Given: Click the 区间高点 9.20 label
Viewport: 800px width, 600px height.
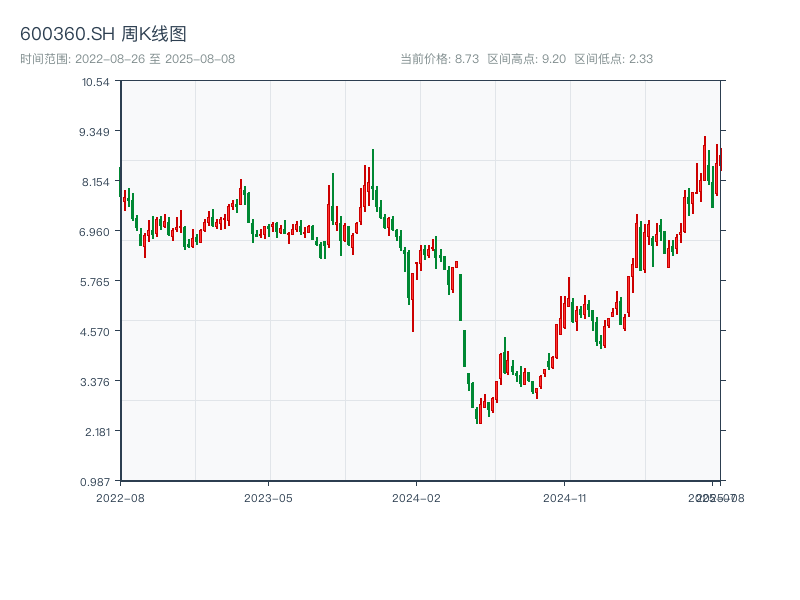Looking at the screenshot, I should pyautogui.click(x=526, y=59).
